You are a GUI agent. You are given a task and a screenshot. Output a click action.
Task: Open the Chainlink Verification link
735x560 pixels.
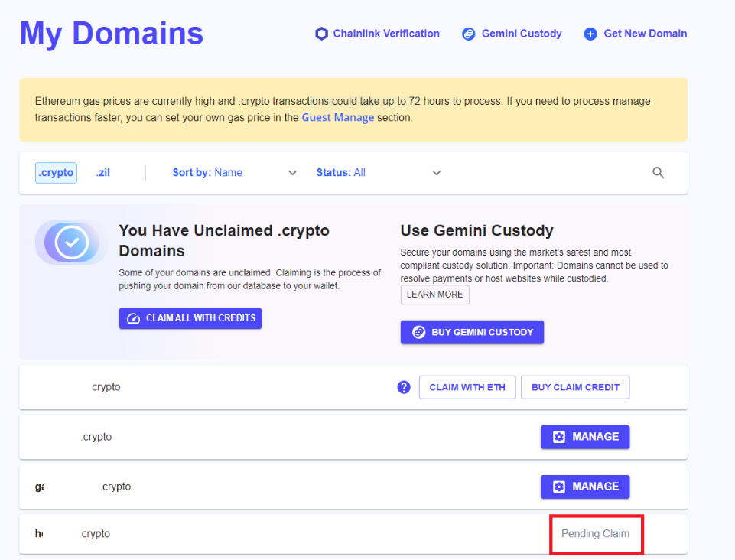coord(386,34)
